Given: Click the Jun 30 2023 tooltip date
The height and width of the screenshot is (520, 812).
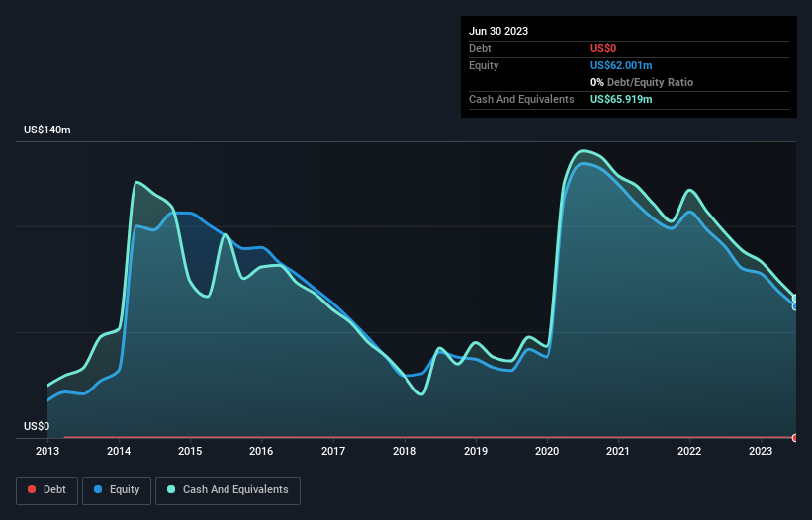Looking at the screenshot, I should coord(498,31).
